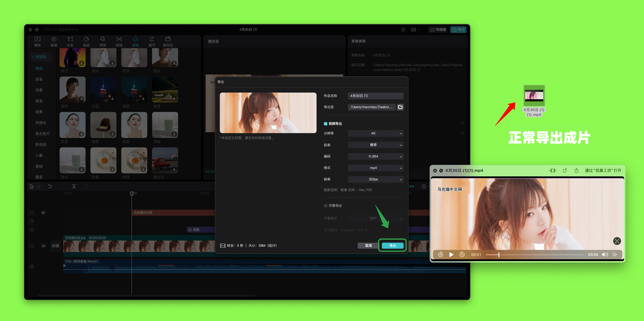
Task: Uncheck the 视频导出 checkbox
Action: 326,124
